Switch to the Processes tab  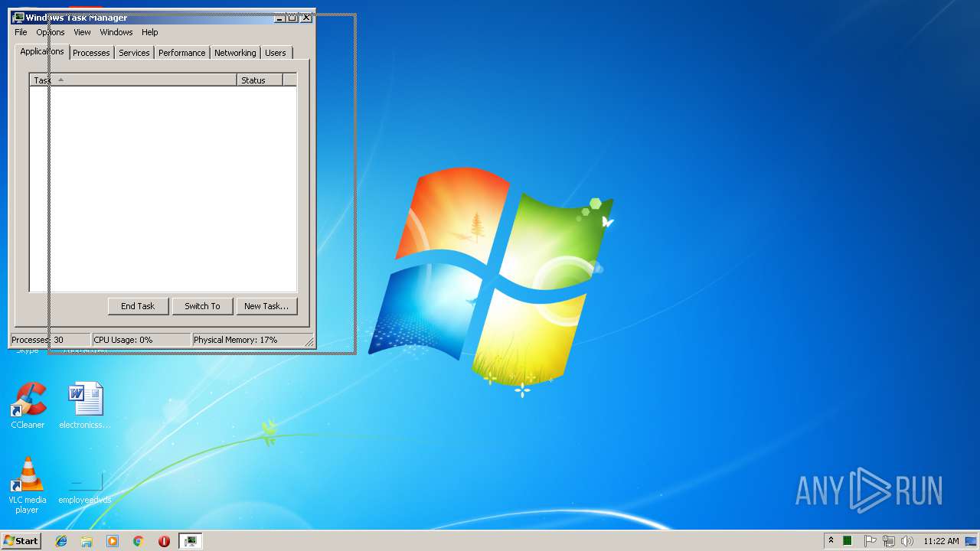pyautogui.click(x=91, y=53)
